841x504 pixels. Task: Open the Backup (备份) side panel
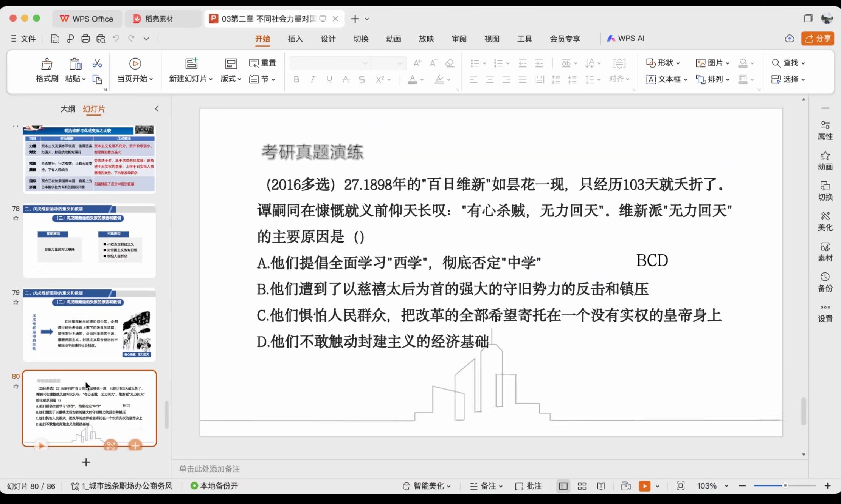click(x=825, y=282)
